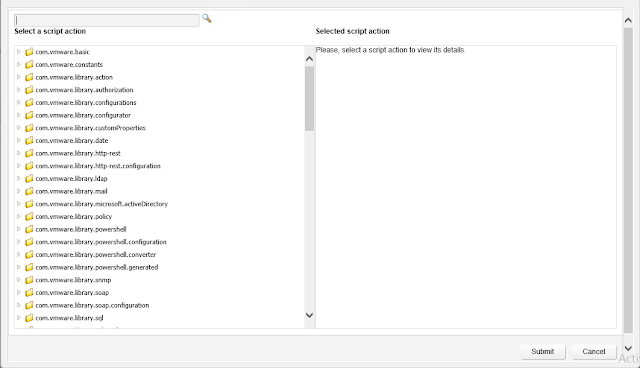The height and width of the screenshot is (368, 640).
Task: Click the com.vmware.library.mail folder icon
Action: point(29,191)
